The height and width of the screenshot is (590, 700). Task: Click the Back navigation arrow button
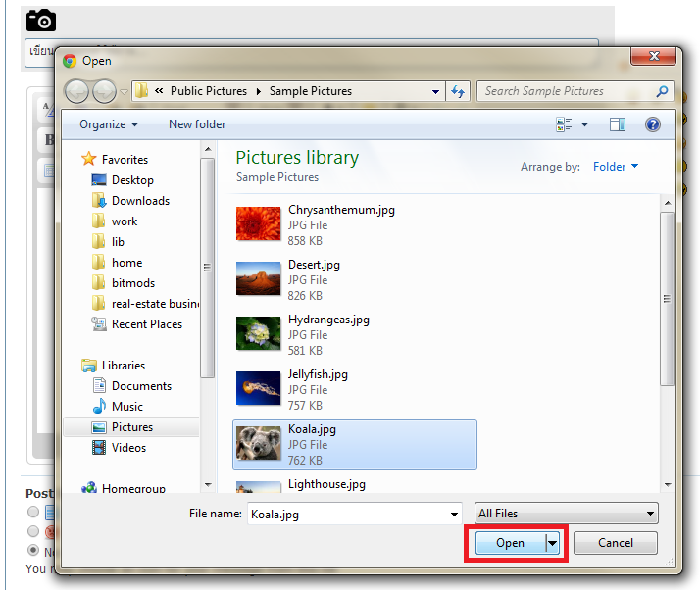[x=76, y=91]
